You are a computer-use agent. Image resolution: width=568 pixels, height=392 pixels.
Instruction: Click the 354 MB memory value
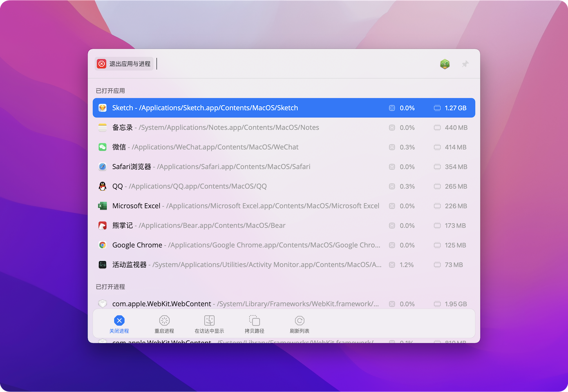456,167
